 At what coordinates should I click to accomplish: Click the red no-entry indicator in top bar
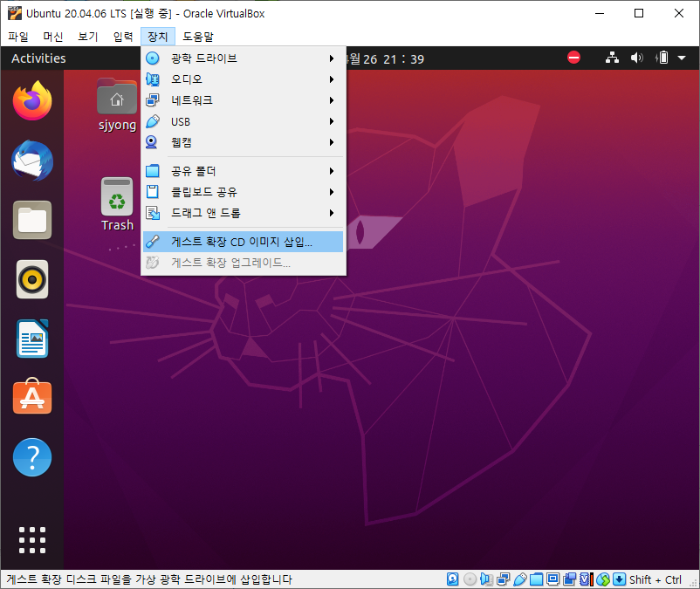coord(573,58)
